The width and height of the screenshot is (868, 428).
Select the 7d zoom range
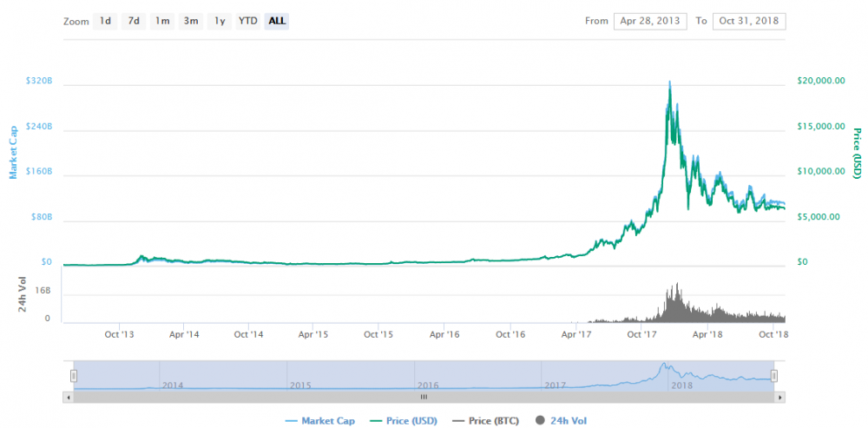point(134,21)
